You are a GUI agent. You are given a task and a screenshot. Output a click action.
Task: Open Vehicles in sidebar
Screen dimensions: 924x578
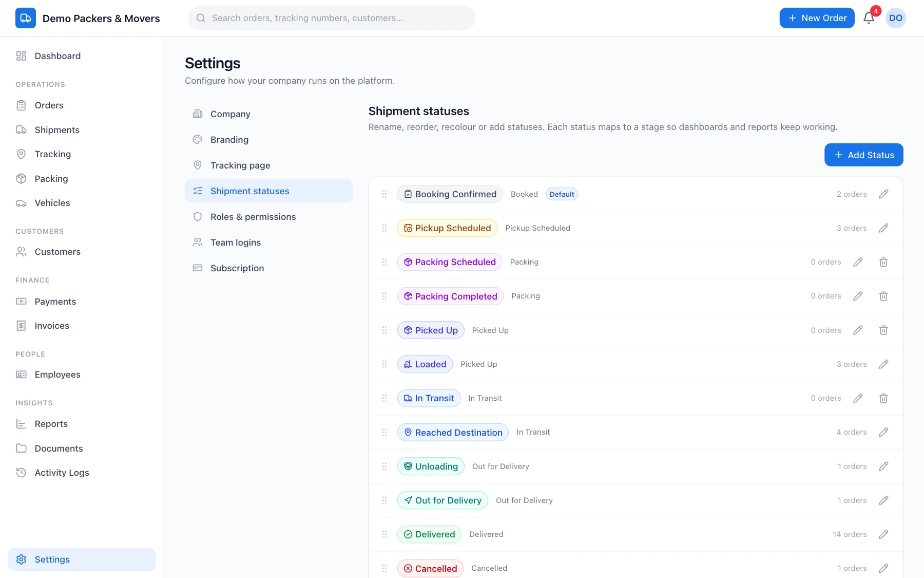(x=82, y=203)
